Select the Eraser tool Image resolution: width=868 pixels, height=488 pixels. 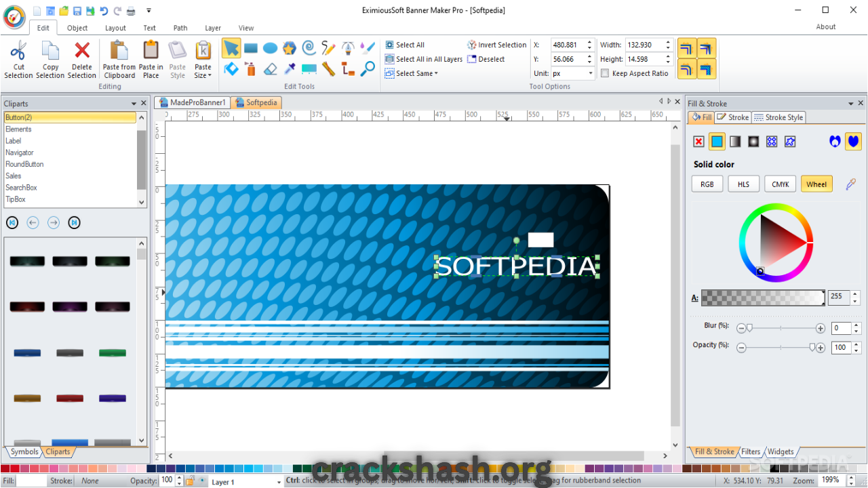point(270,68)
